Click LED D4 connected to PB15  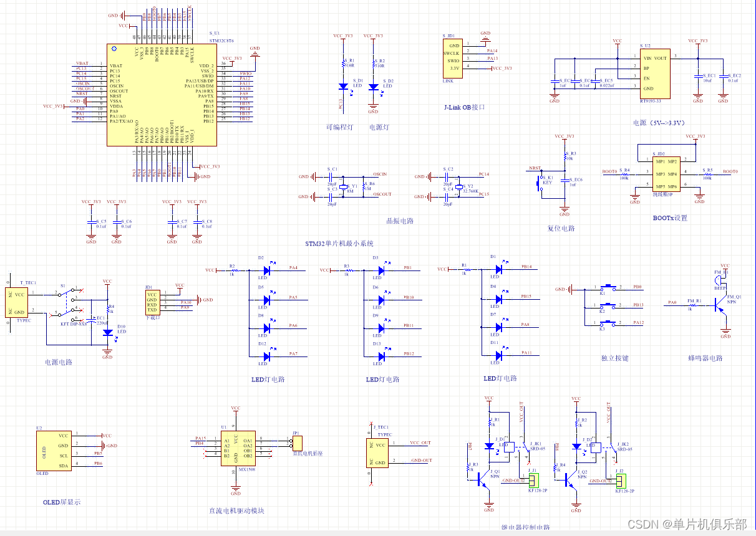click(x=498, y=299)
